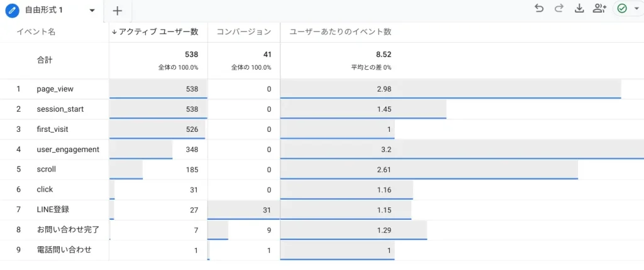The width and height of the screenshot is (644, 270).
Task: Click LINE登録 conversions cell 31
Action: [x=267, y=210]
